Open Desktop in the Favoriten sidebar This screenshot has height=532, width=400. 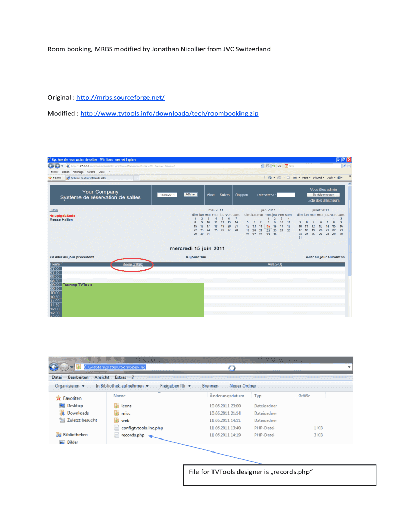tap(75, 406)
